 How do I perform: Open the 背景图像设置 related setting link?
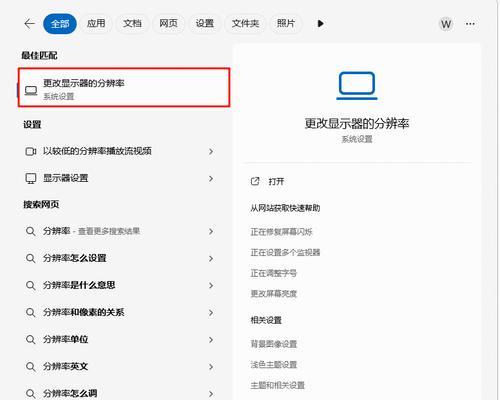point(274,344)
